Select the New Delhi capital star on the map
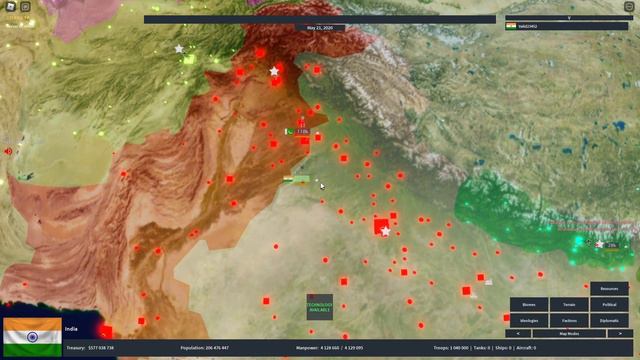 coord(385,231)
